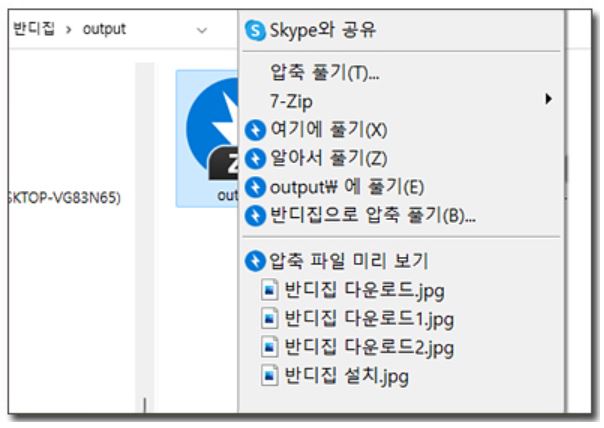Select preview file '반디집 설치.jpg'
Image resolution: width=604 pixels, height=428 pixels.
click(346, 376)
